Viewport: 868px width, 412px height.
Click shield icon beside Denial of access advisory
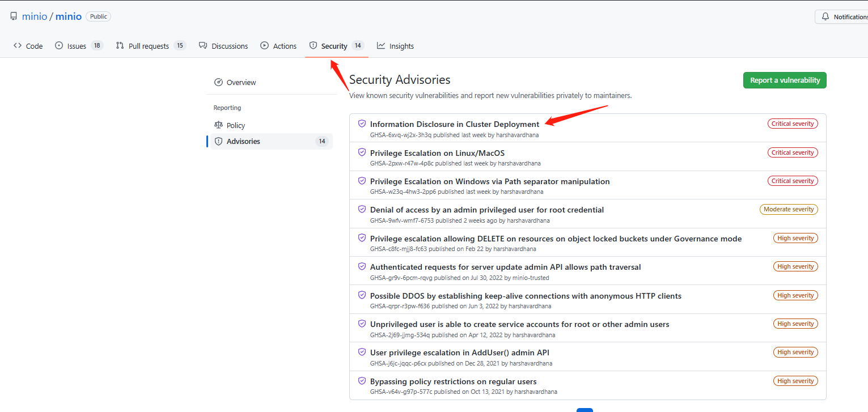[362, 209]
